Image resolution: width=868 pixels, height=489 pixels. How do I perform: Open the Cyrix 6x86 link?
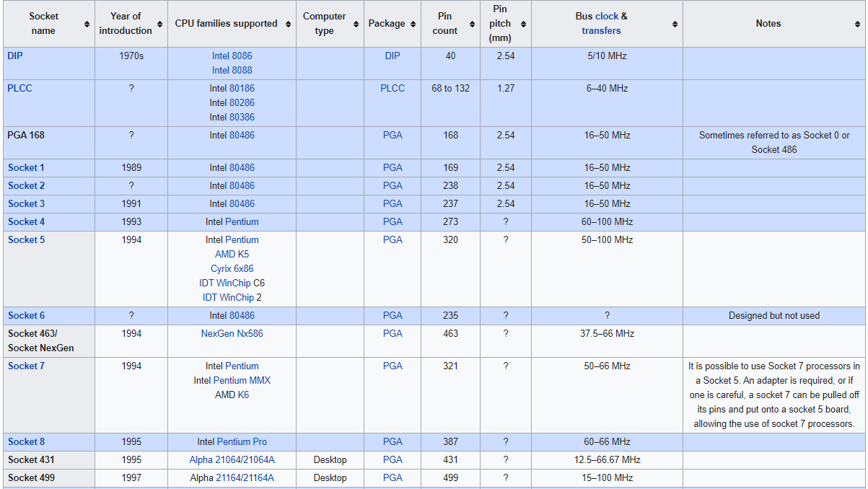232,268
